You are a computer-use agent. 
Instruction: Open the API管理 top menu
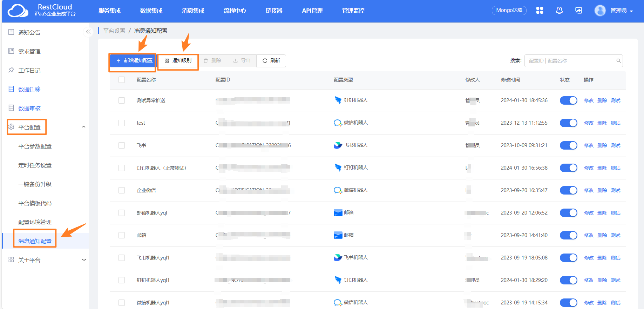[x=312, y=11]
